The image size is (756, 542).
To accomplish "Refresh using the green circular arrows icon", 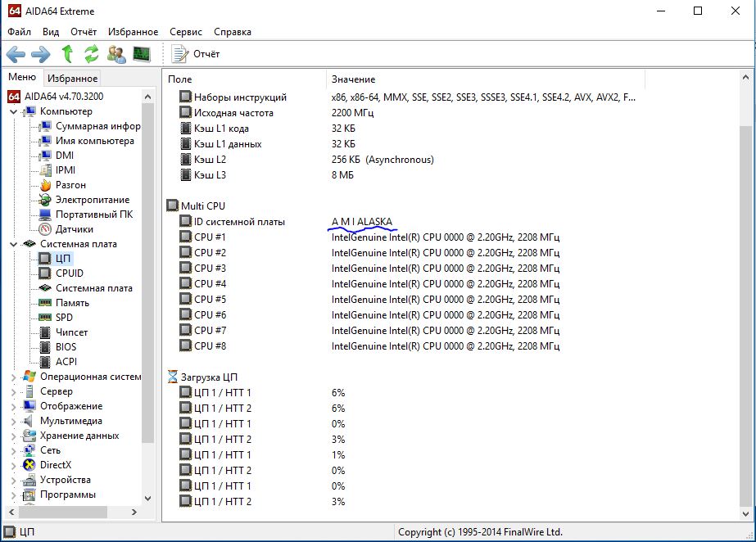I will click(91, 54).
